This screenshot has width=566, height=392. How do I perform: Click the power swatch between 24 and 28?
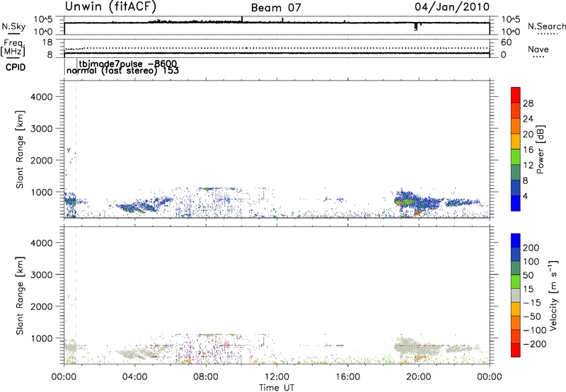click(x=516, y=110)
